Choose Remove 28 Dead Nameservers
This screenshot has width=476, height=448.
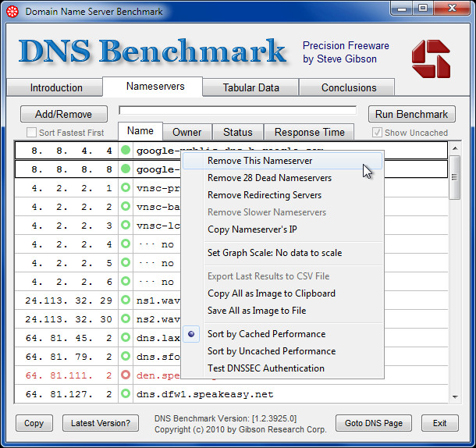282,178
